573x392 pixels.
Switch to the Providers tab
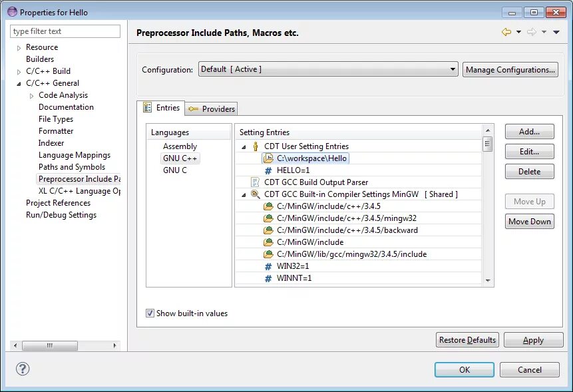pyautogui.click(x=211, y=109)
